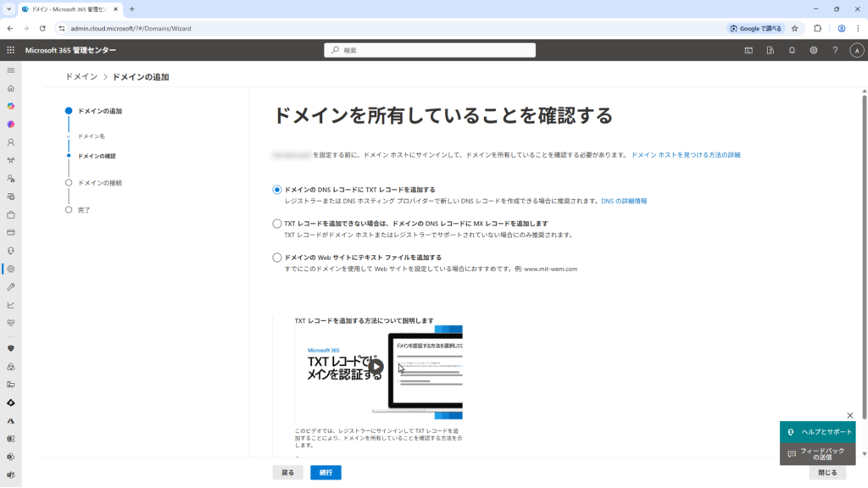Open Chrome's three-dot menu
The image size is (868, 488).
(858, 28)
